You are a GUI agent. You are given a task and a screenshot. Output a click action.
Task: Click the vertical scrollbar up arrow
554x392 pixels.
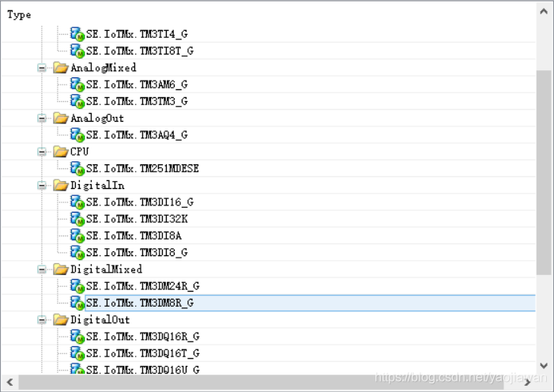544,12
